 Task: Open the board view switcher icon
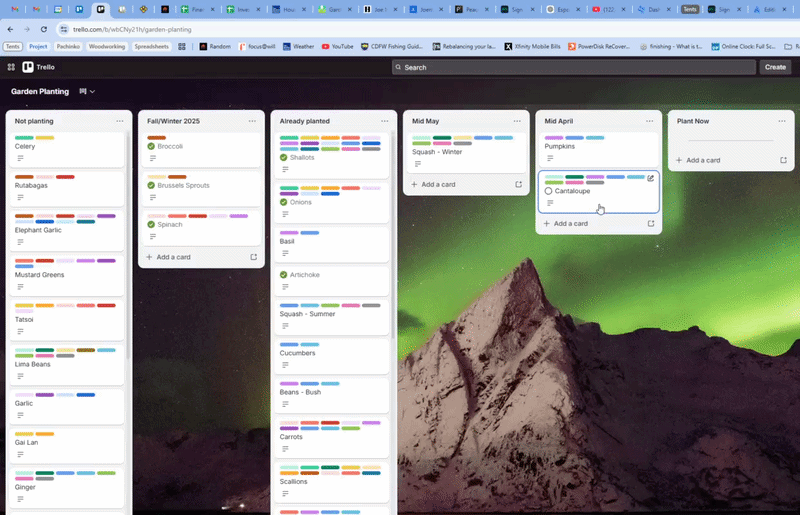pos(83,91)
